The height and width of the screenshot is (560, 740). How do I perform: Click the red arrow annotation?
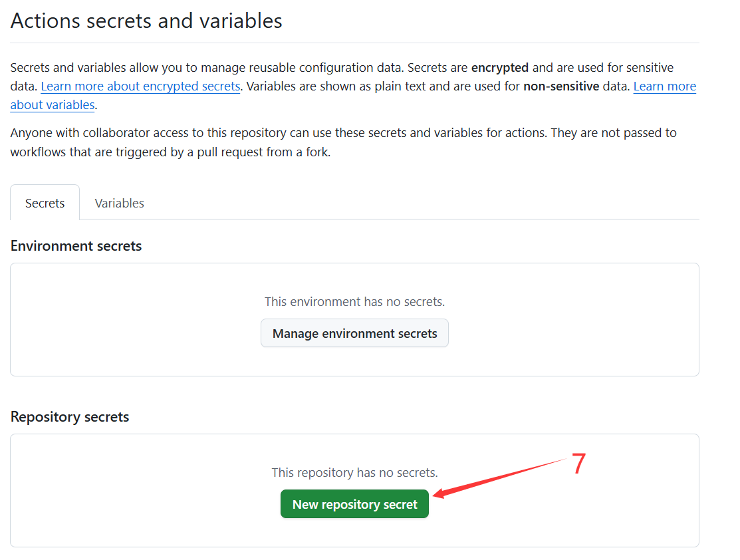click(x=499, y=476)
